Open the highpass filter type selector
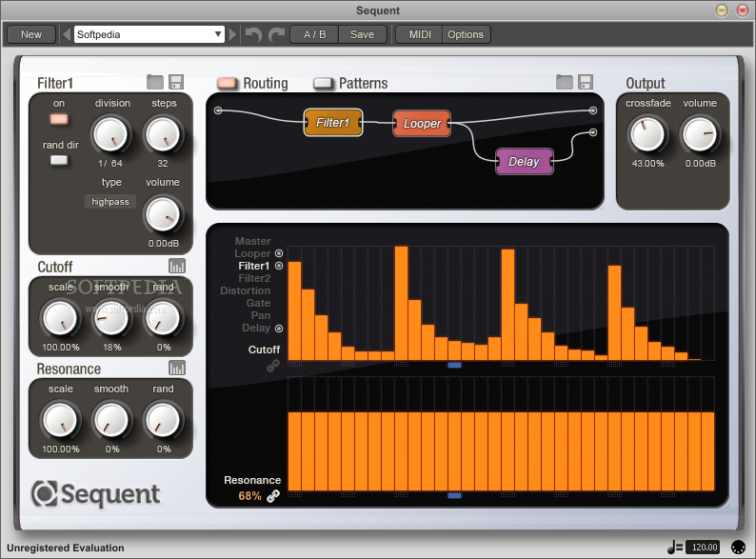756x559 pixels. click(109, 202)
